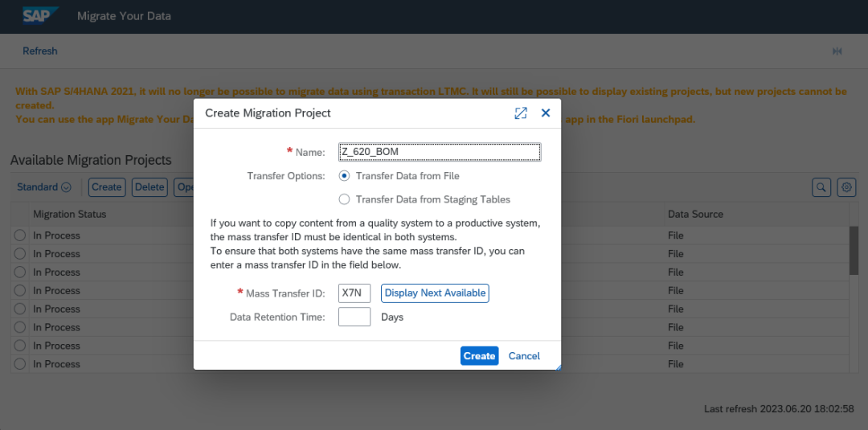Screen dimensions: 868x430
Task: Click Display Next Available button
Action: [435, 293]
